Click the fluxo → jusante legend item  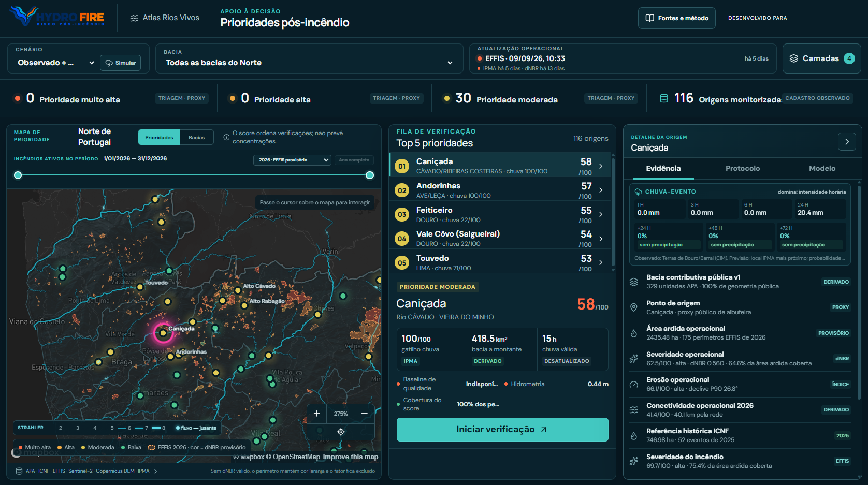196,428
